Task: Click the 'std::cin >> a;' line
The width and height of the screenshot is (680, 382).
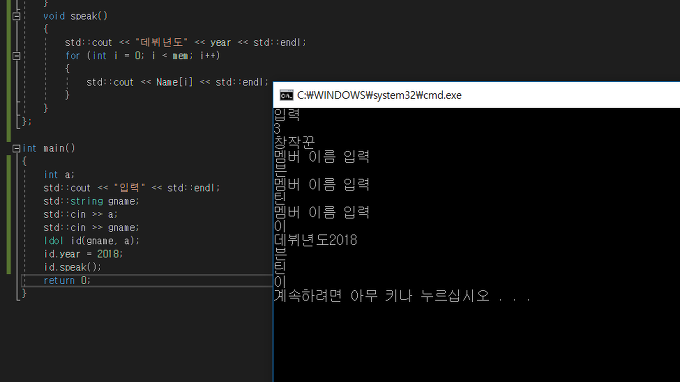Action: tap(80, 215)
